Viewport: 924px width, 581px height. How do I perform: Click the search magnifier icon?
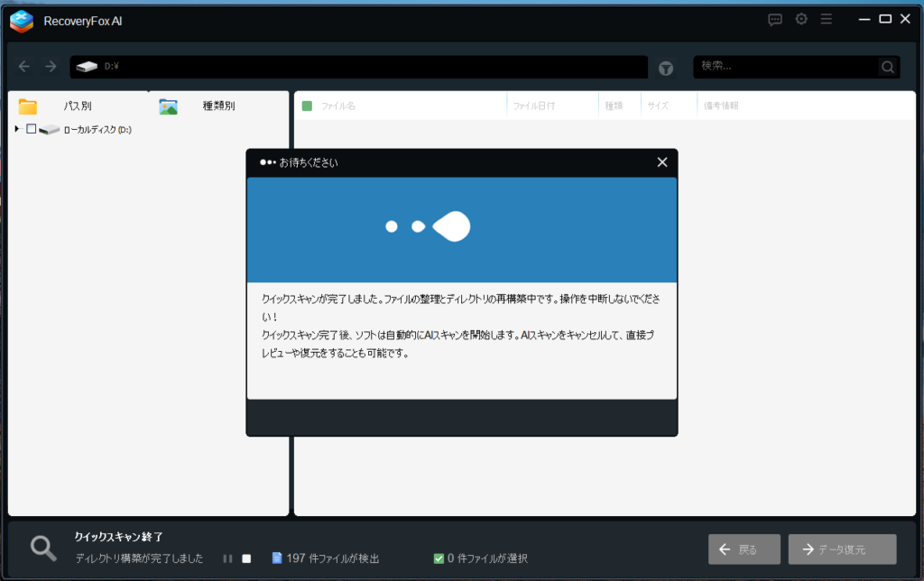click(x=888, y=67)
